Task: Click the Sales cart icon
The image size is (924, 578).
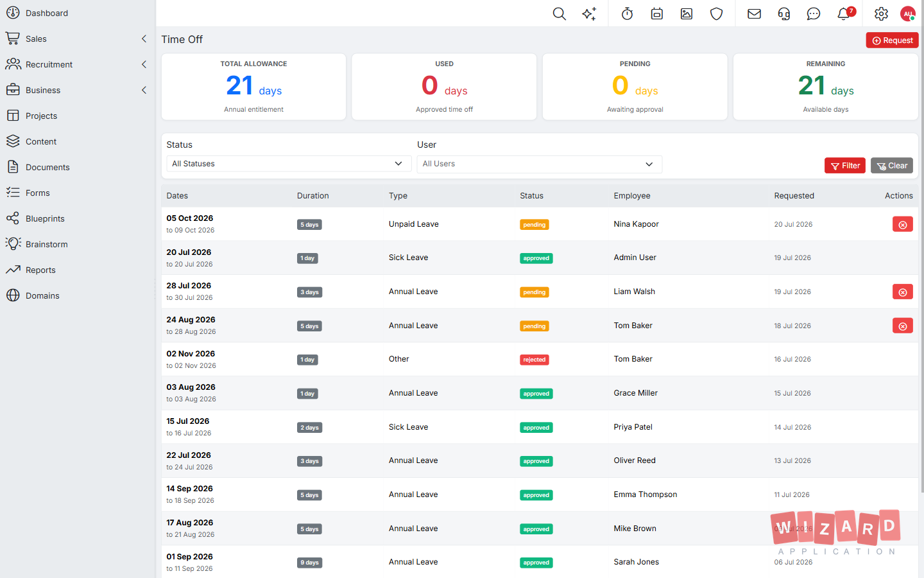Action: pyautogui.click(x=13, y=39)
